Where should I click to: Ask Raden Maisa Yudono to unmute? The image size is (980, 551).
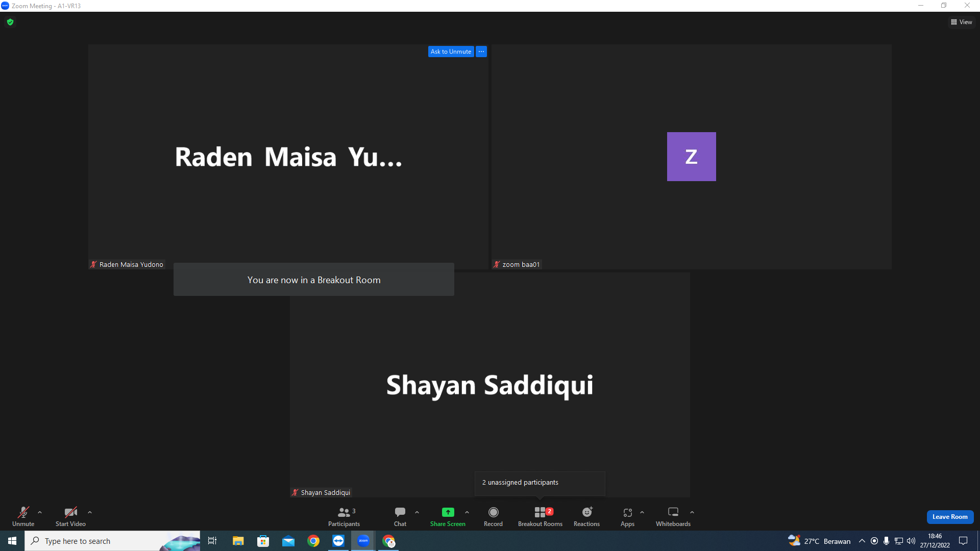[x=451, y=52]
